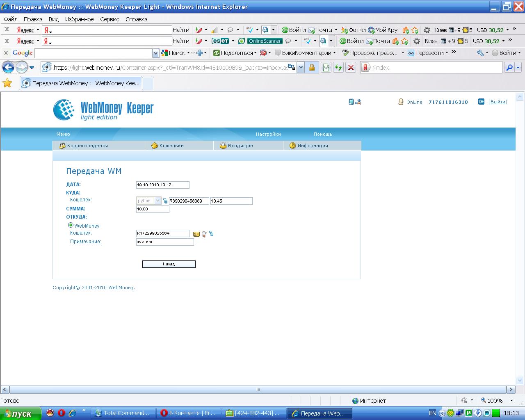Image resolution: width=525 pixels, height=420 pixels.
Task: Expand the Google search field dropdown
Action: [155, 53]
